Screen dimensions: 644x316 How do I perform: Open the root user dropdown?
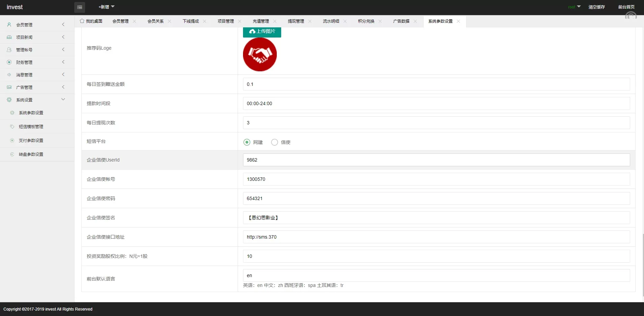[574, 7]
